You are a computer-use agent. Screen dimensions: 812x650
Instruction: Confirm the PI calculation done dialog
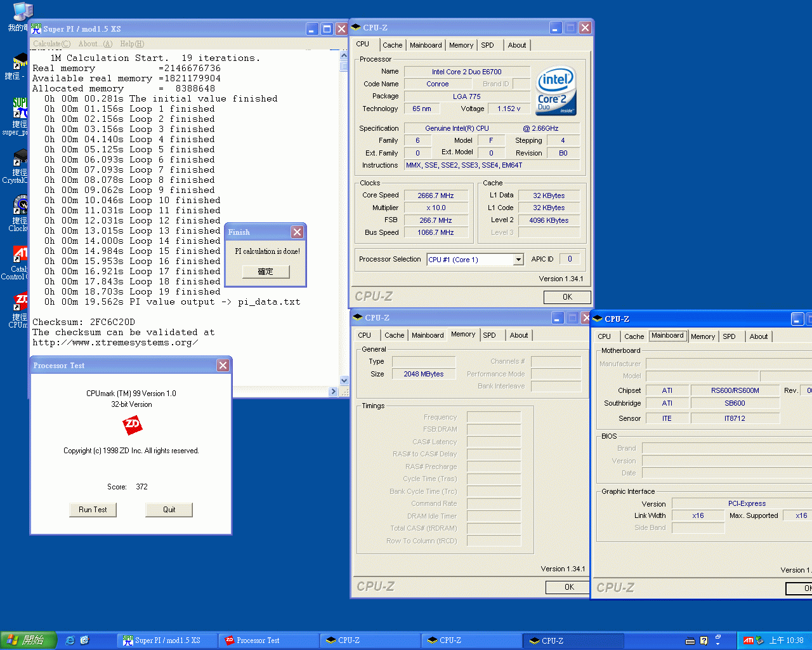pyautogui.click(x=266, y=272)
